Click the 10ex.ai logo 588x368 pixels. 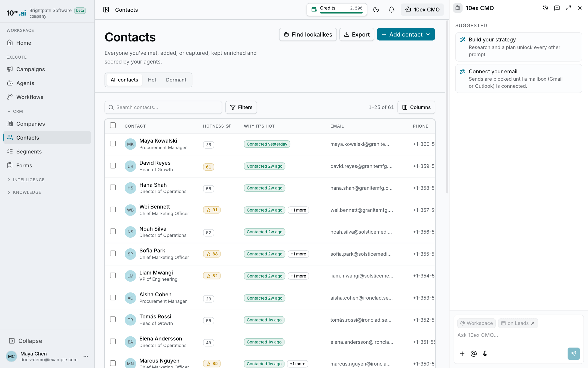(16, 13)
